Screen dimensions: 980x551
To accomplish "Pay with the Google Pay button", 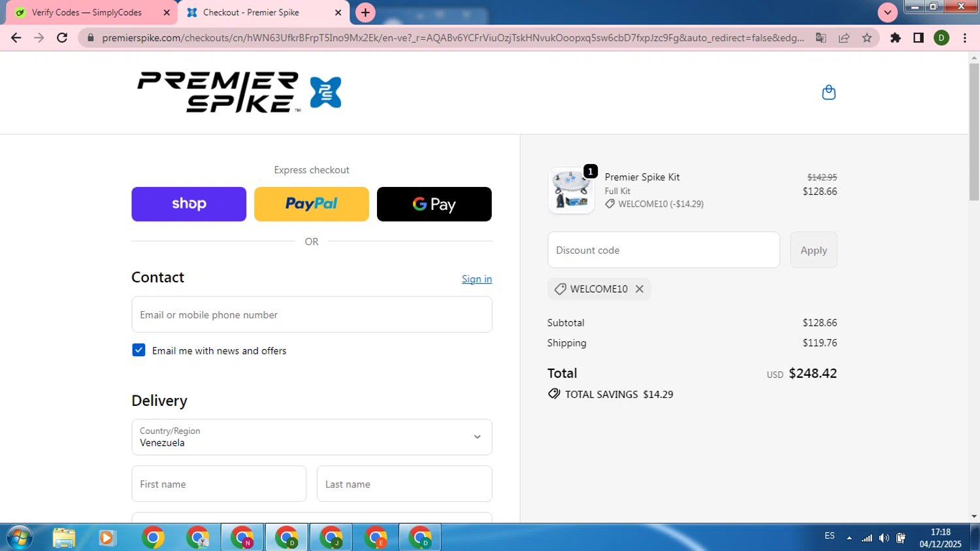I will [434, 204].
